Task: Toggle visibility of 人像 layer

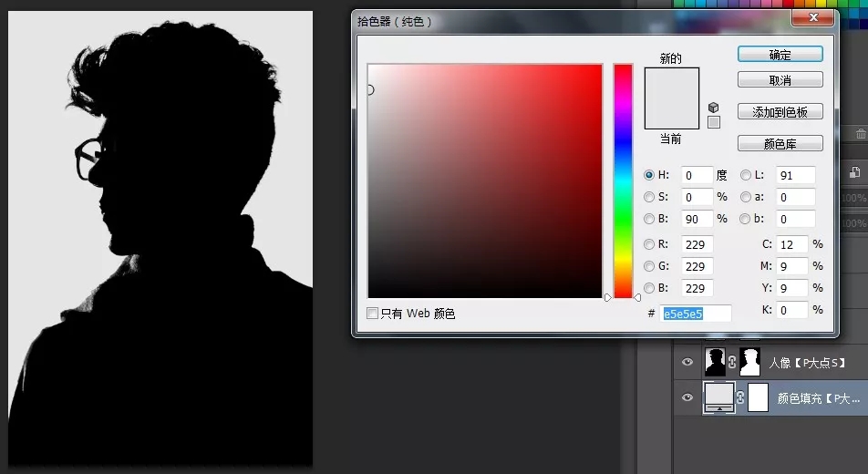Action: [687, 362]
